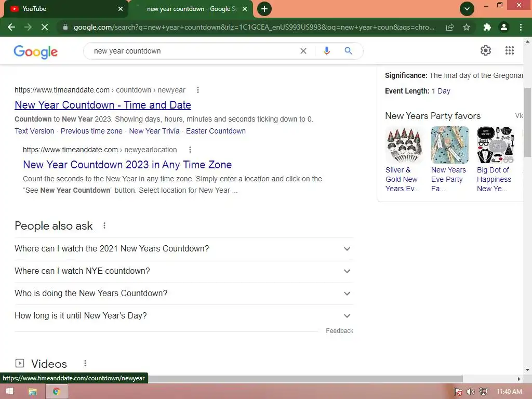Open a new tab with plus button

(x=264, y=9)
